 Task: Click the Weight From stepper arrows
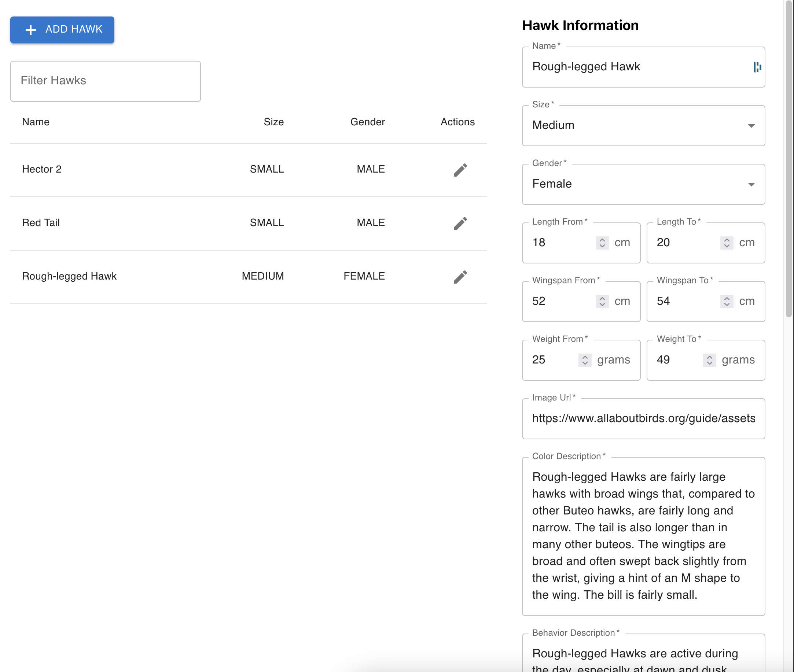coord(585,360)
